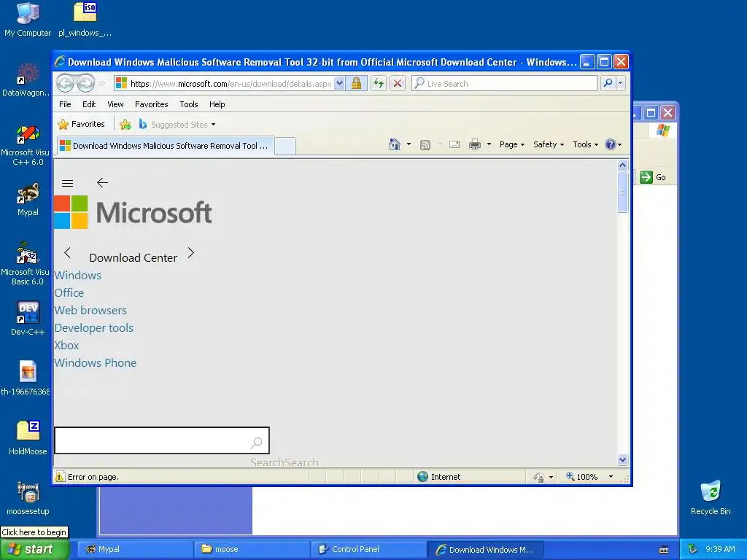Screen dimensions: 747x560
Task: Click the RSS feeds icon
Action: [425, 145]
